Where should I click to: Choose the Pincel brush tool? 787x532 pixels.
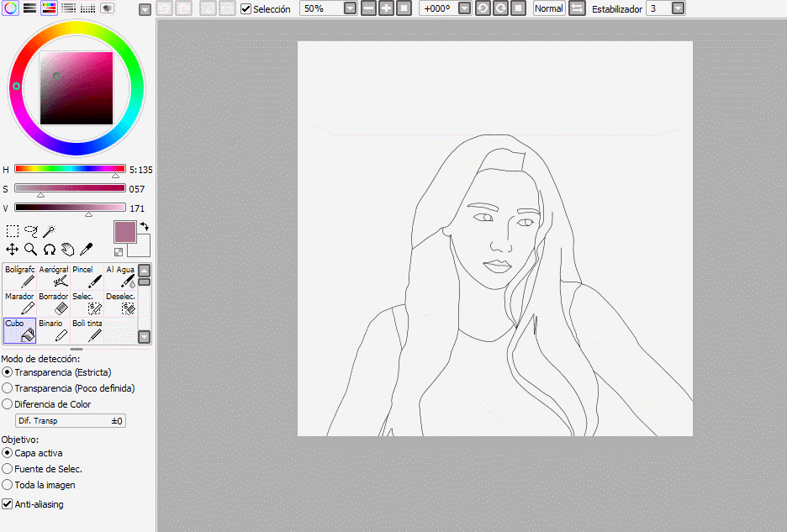[x=87, y=277]
